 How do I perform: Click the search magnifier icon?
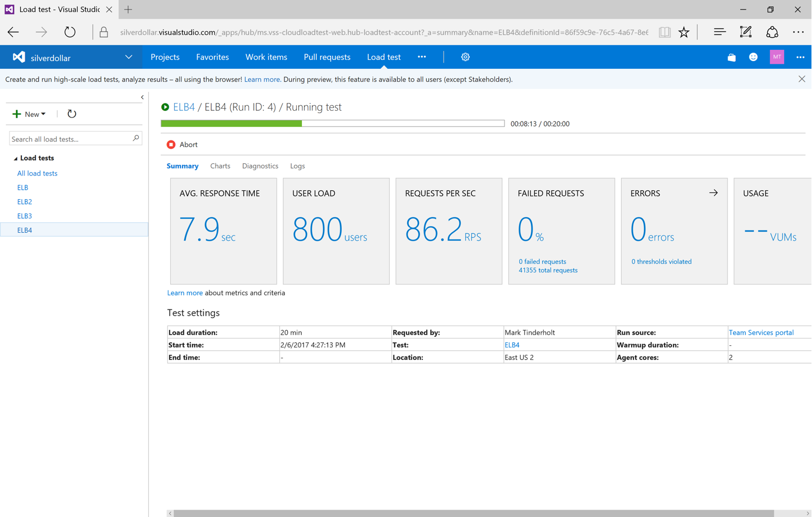(x=136, y=138)
